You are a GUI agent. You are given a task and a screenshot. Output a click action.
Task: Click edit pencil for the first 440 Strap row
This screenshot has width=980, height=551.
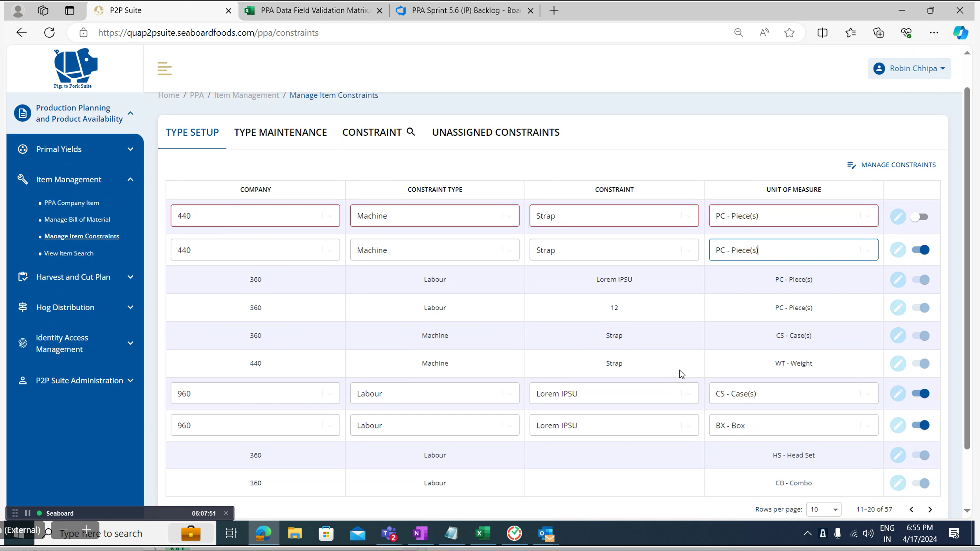pyautogui.click(x=898, y=216)
